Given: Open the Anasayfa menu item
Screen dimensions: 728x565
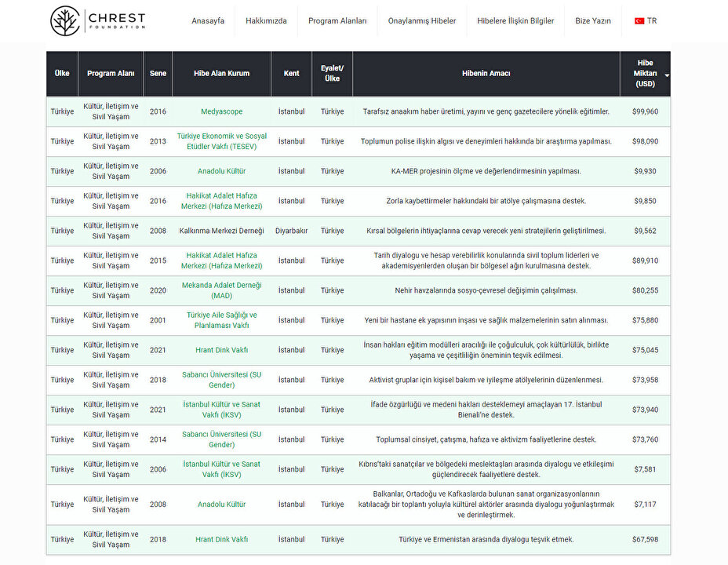Looking at the screenshot, I should click(208, 21).
